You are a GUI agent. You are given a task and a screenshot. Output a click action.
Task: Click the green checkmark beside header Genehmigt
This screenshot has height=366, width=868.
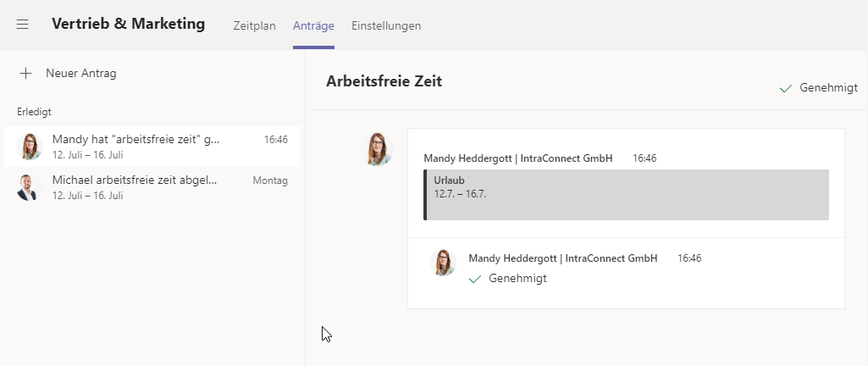(x=786, y=89)
